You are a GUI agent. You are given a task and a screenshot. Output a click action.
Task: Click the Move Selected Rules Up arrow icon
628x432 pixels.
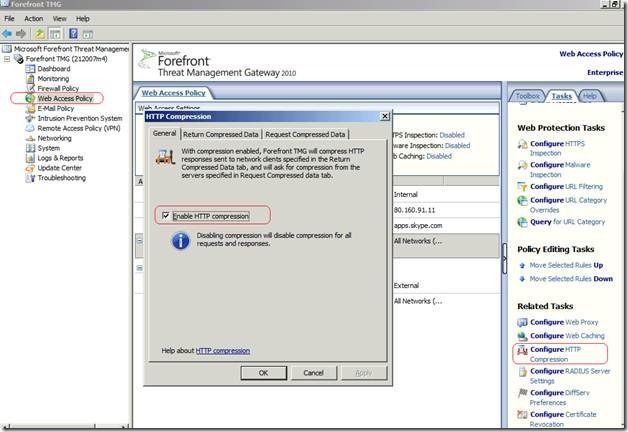(522, 265)
